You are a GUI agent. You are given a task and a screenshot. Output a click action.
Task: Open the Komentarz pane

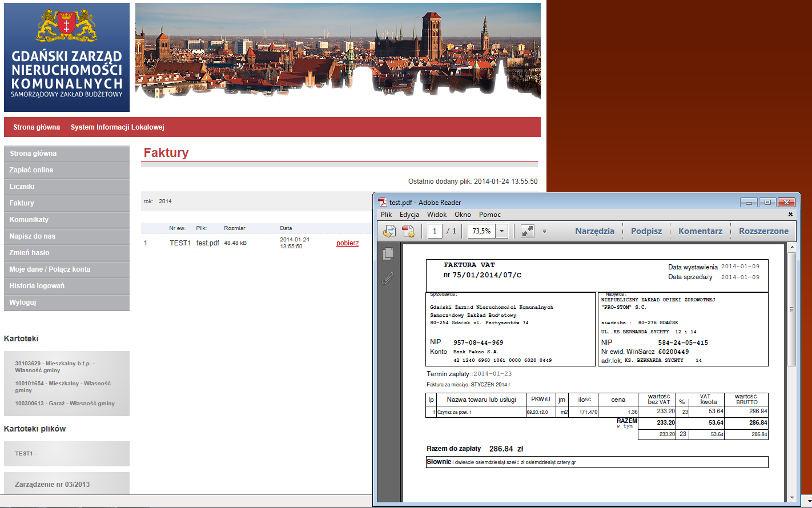(700, 231)
